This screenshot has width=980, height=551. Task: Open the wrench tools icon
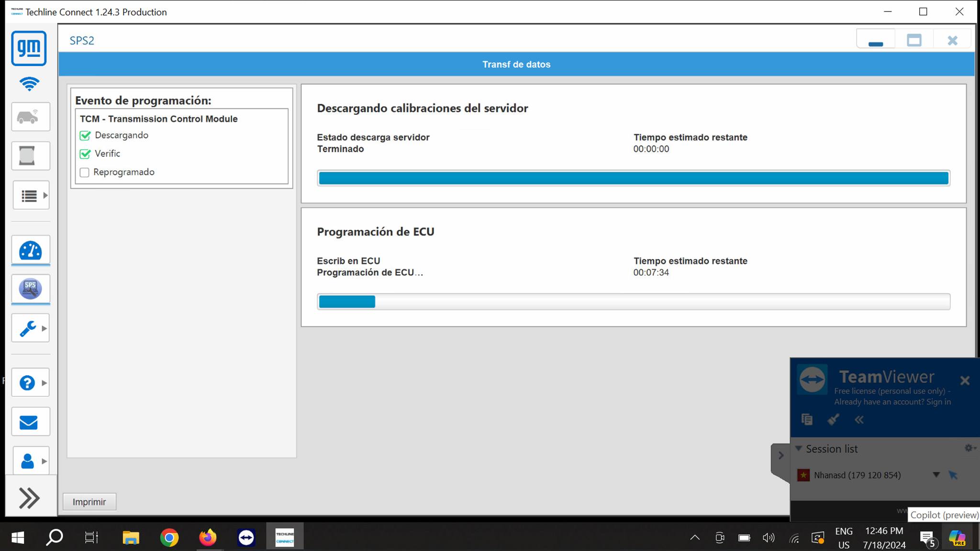(x=27, y=328)
